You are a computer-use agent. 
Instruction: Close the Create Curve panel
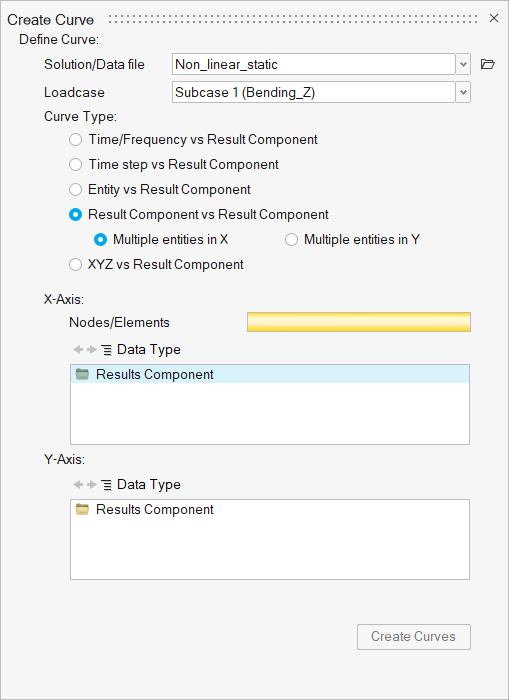tap(494, 18)
